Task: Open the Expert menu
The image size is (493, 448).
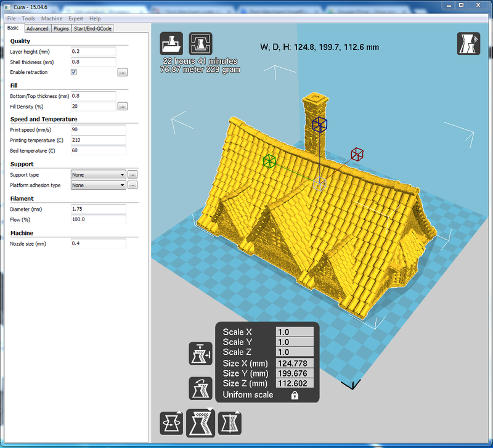Action: [76, 18]
